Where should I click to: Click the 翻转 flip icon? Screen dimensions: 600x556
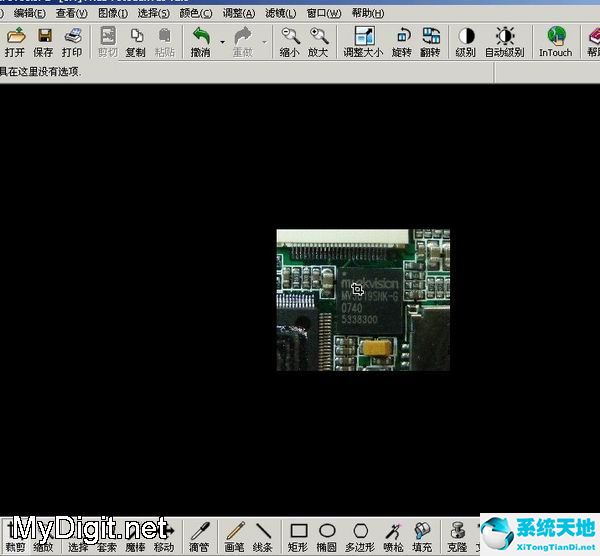click(430, 42)
